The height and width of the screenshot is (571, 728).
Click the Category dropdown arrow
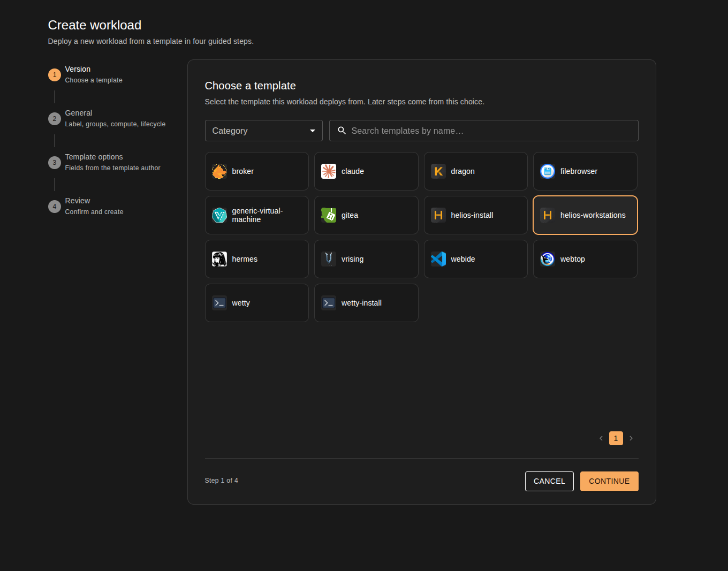click(313, 131)
